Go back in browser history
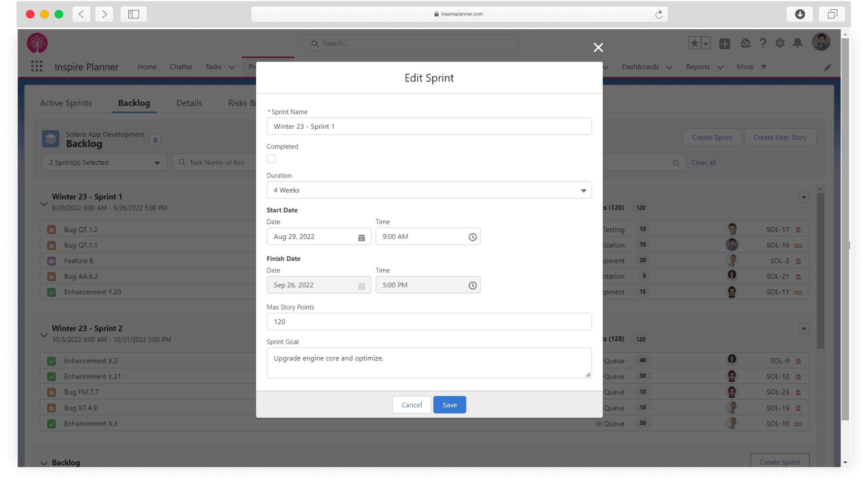This screenshot has width=868, height=498. pos(81,14)
